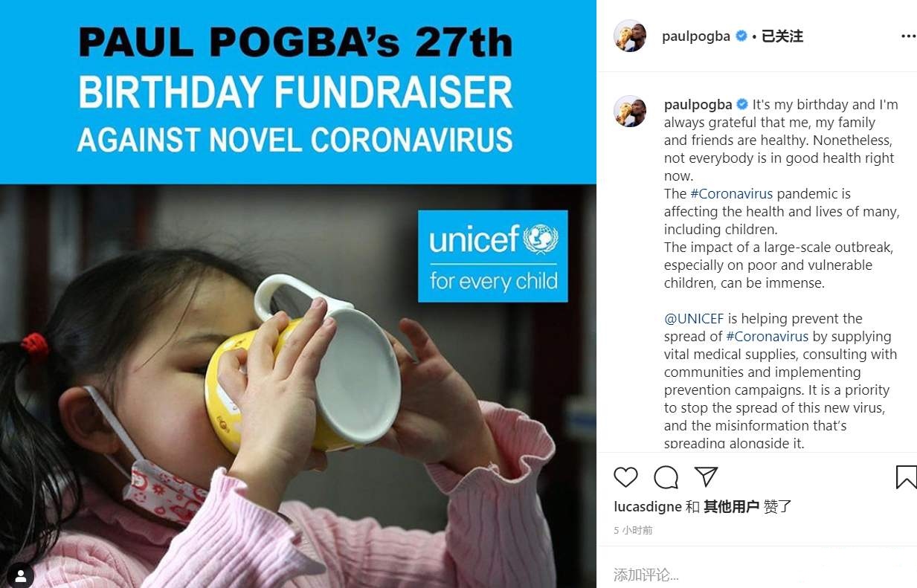Click the 5 小时前 timestamp

click(x=633, y=531)
